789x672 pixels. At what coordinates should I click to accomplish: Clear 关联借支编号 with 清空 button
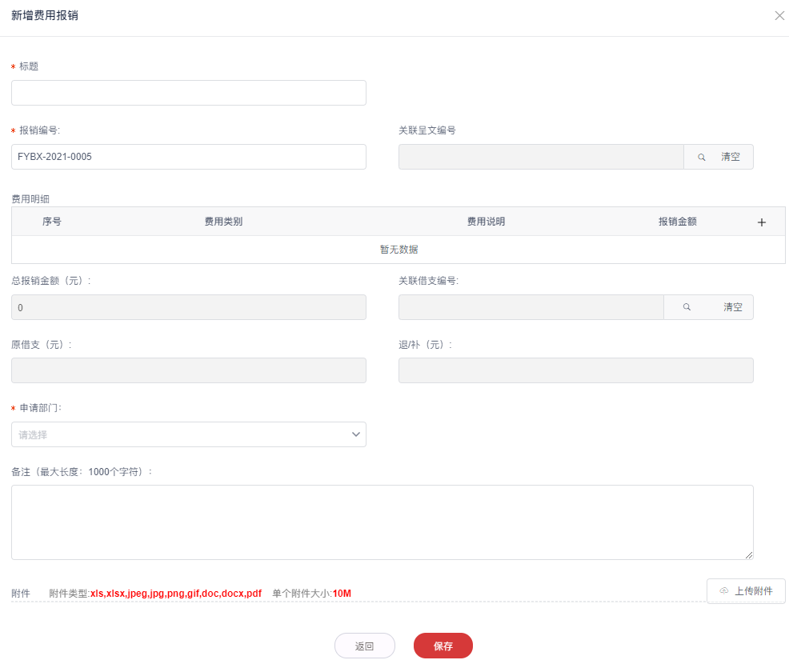(733, 307)
